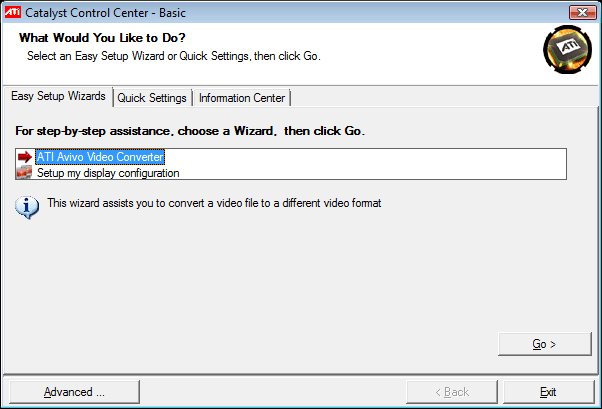
Task: Click the display configuration wizard icon
Action: [24, 172]
